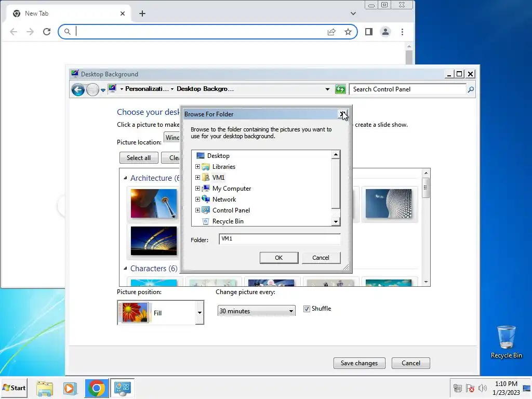
Task: Click the volume tray icon
Action: (482, 388)
